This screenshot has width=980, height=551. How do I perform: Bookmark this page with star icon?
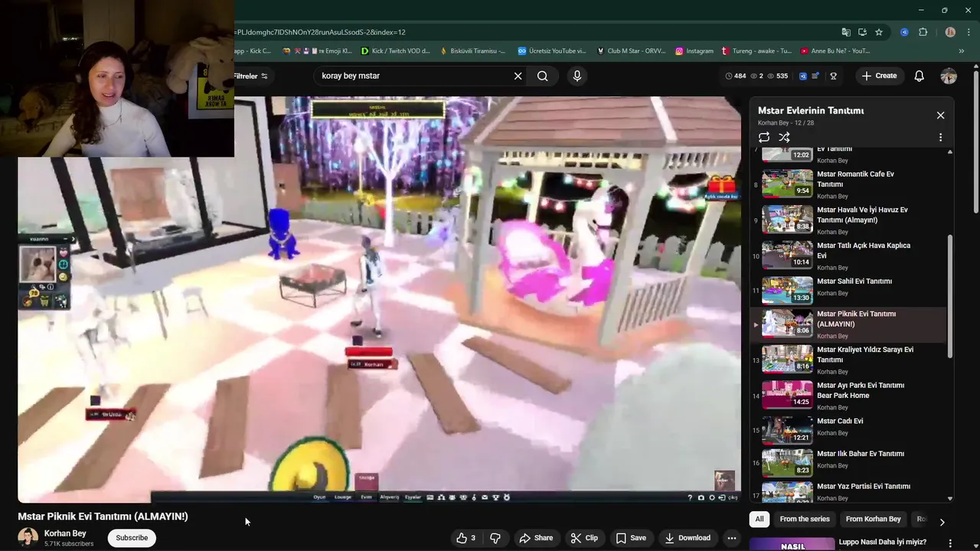tap(879, 32)
